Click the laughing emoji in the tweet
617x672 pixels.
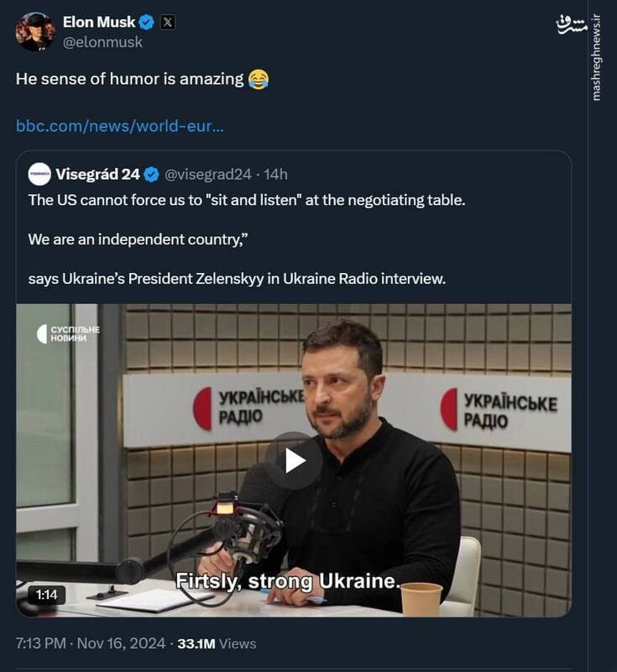(259, 80)
